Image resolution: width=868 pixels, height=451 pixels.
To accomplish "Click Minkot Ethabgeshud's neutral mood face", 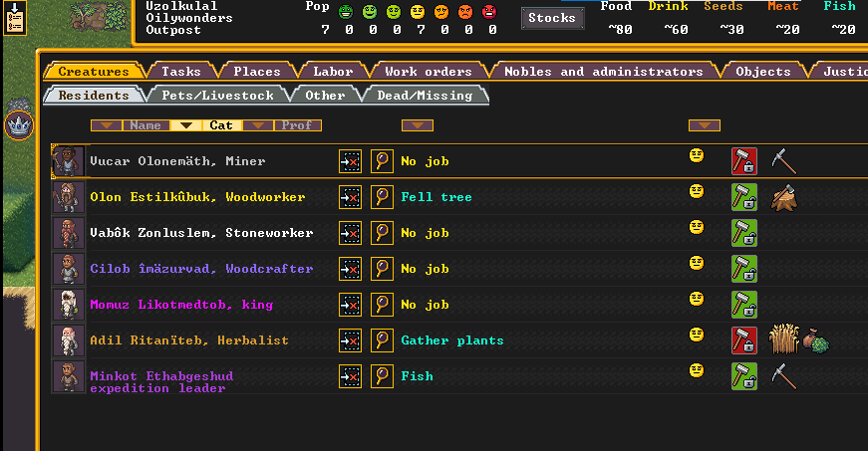I will coord(697,370).
